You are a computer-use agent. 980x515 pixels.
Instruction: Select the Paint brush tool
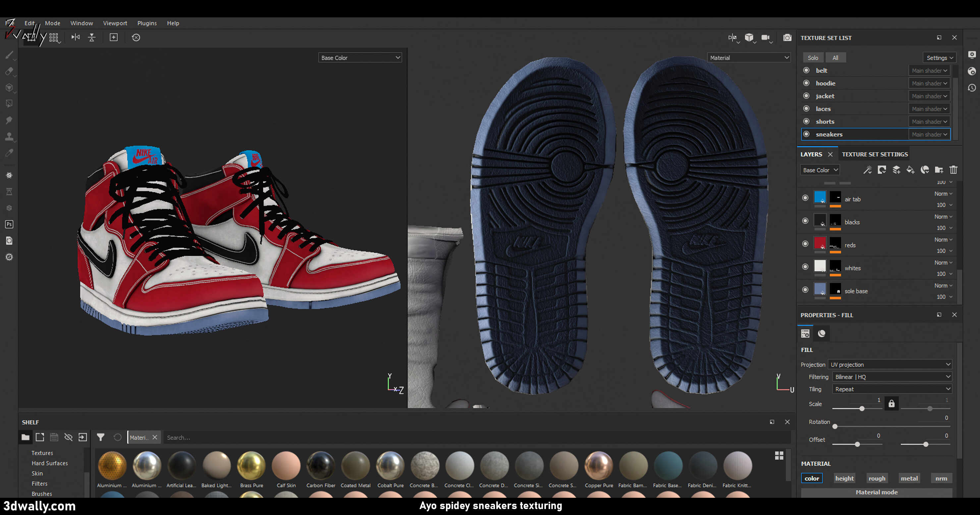pyautogui.click(x=9, y=55)
